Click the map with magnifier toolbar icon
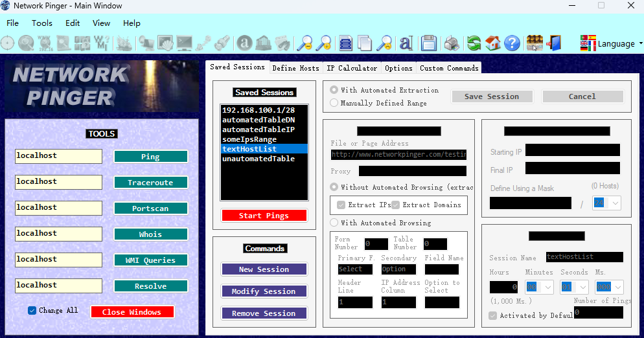644x338 pixels. [x=63, y=43]
